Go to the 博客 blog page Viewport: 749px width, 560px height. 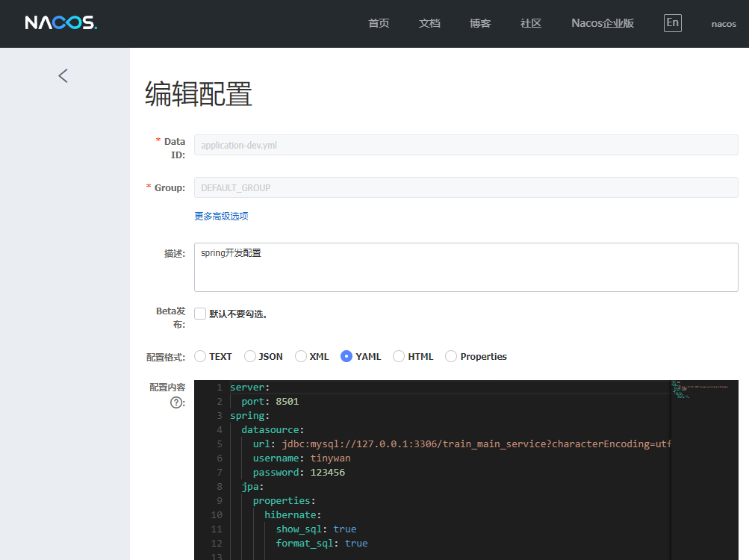[480, 23]
